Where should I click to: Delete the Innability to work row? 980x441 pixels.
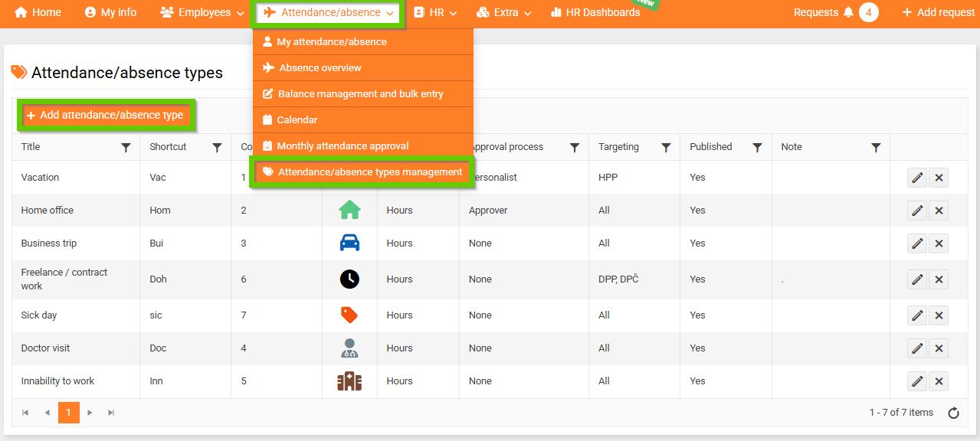(939, 381)
